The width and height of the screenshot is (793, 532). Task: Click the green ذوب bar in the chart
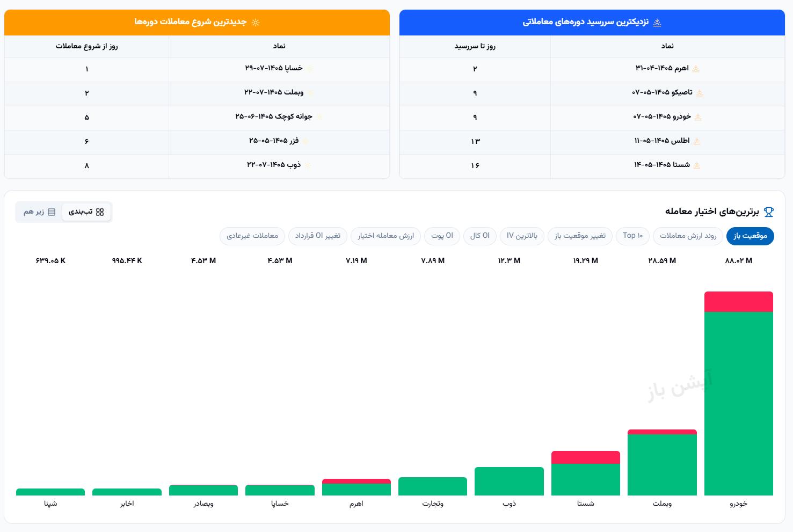tap(509, 481)
